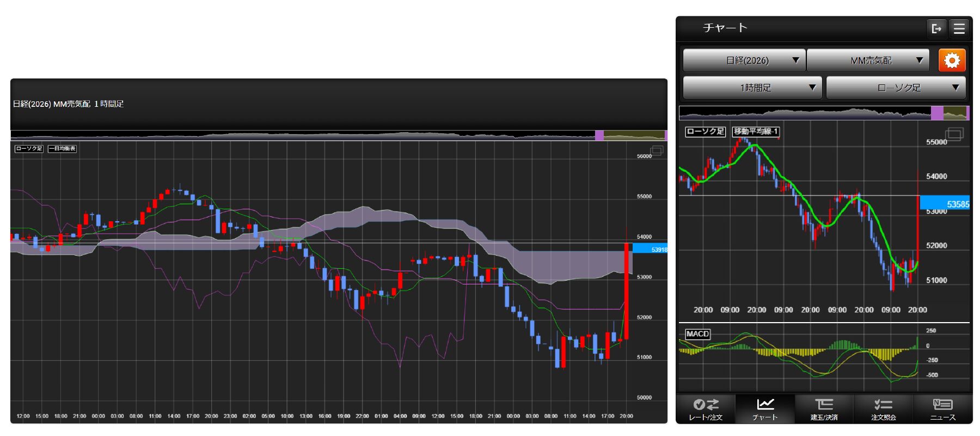Open the ローソク足 chart style dropdown
The image size is (980, 436).
896,87
